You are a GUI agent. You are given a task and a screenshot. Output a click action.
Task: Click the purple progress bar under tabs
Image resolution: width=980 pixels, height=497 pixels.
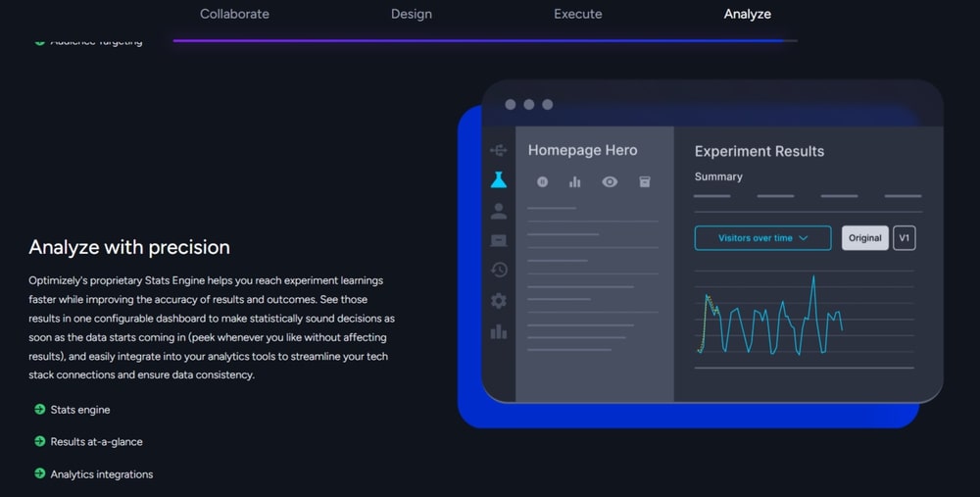click(x=478, y=40)
